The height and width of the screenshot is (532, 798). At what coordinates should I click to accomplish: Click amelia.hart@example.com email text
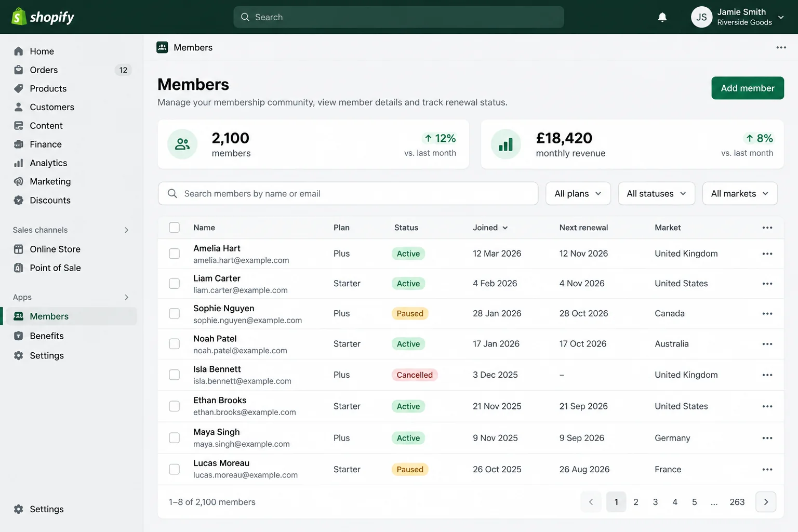point(241,260)
